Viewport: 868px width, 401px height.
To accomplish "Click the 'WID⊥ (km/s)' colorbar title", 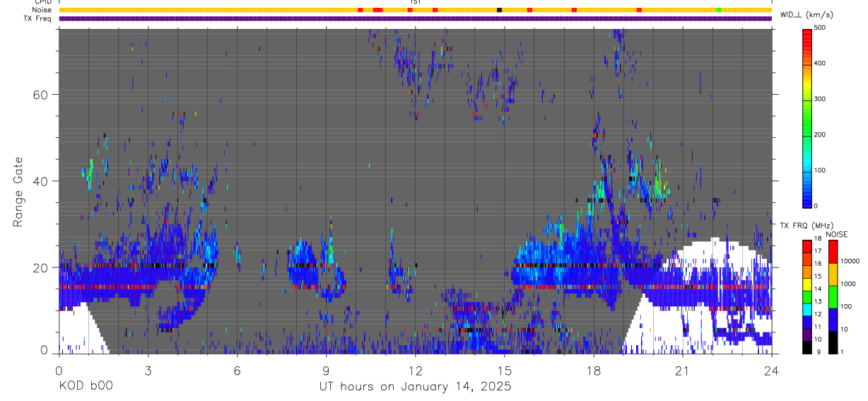I will (806, 14).
